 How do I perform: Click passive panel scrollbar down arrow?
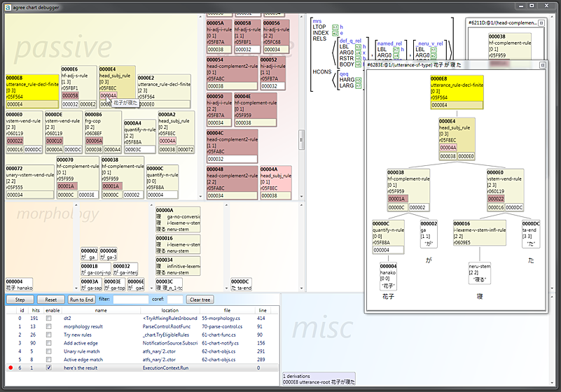tap(200, 197)
